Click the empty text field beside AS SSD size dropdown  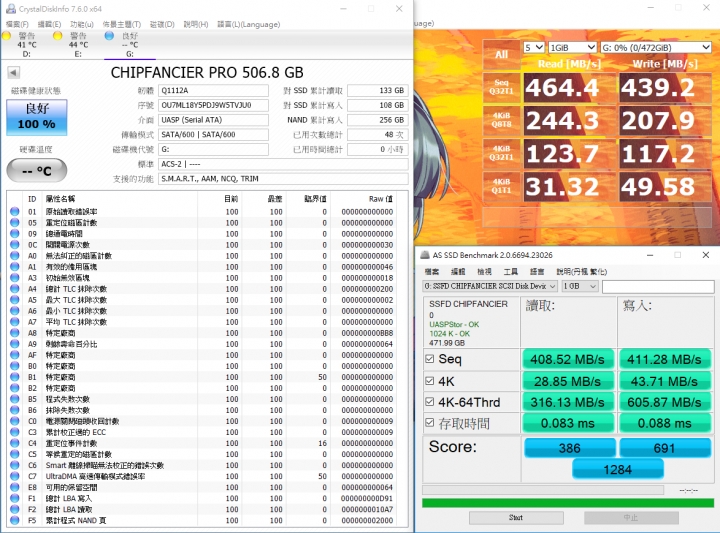click(x=658, y=286)
